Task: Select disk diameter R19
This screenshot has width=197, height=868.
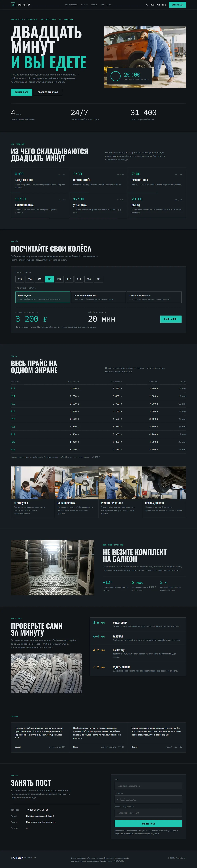Action: pyautogui.click(x=79, y=279)
